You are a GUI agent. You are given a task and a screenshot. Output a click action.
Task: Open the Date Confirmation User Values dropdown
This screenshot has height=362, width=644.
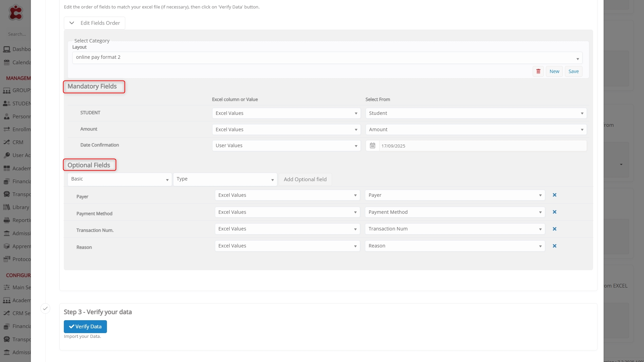[x=286, y=146]
